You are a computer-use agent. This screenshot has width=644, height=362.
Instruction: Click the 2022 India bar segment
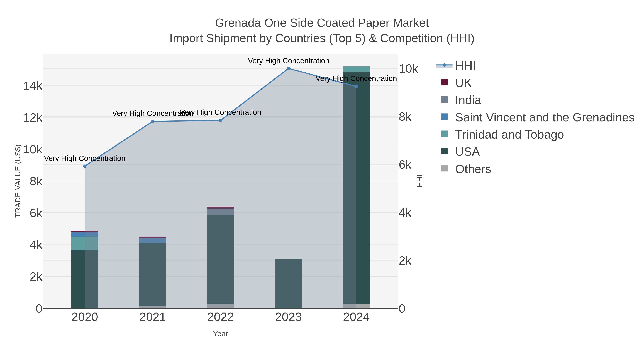coord(221,212)
